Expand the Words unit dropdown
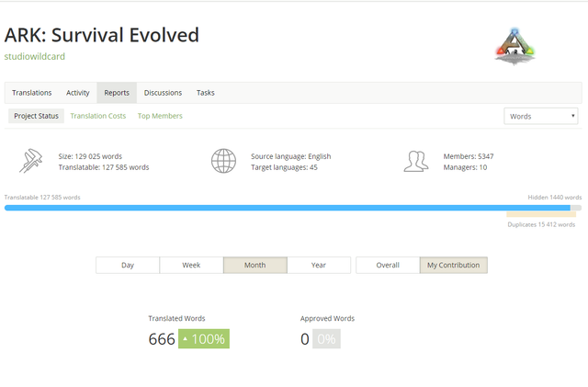 coord(541,117)
